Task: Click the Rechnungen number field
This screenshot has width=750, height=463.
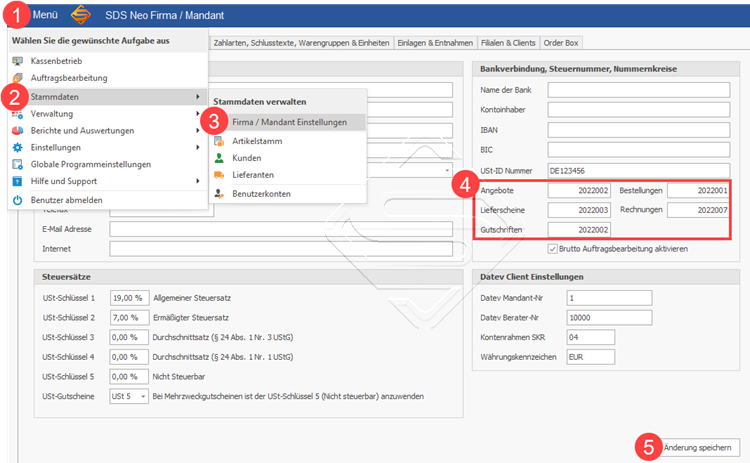Action: [x=698, y=210]
